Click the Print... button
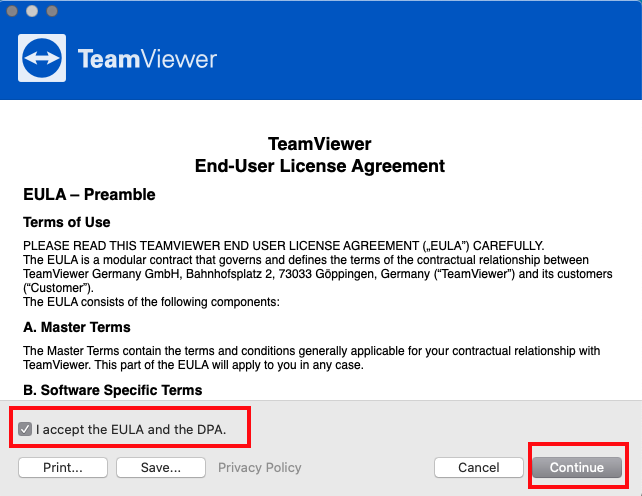Viewport: 642px width, 496px height. [x=63, y=467]
